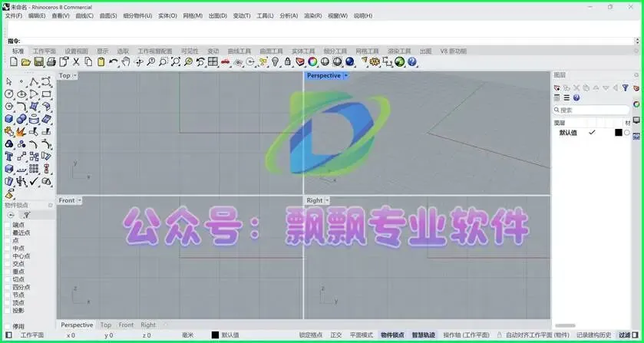Select the Circle tool in the sidebar
Image resolution: width=644 pixels, height=343 pixels.
(9, 94)
